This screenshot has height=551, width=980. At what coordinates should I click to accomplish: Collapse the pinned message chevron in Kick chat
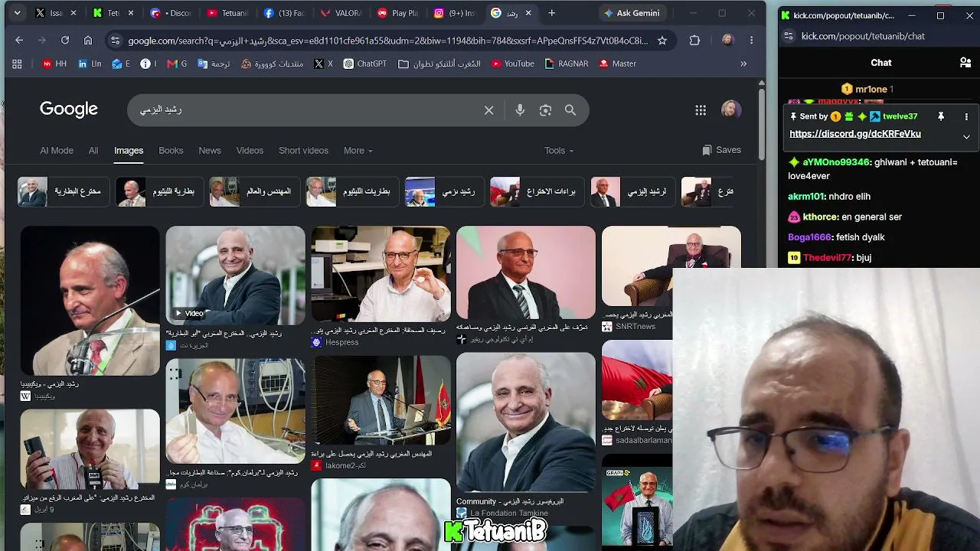pyautogui.click(x=966, y=137)
